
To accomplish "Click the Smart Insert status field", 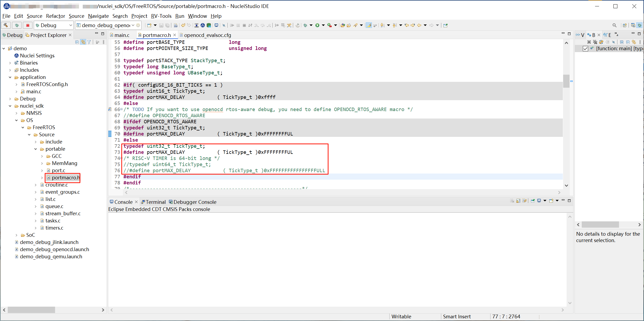I will 457,316.
